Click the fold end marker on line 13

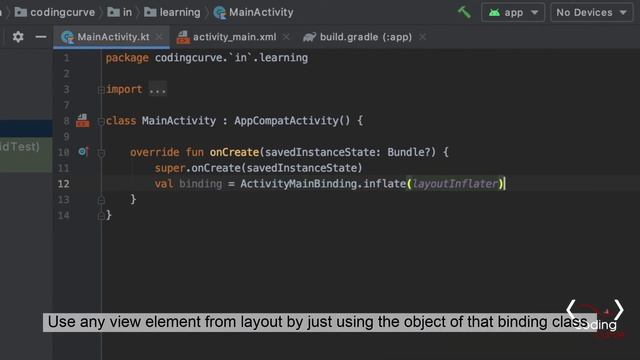[x=101, y=200]
